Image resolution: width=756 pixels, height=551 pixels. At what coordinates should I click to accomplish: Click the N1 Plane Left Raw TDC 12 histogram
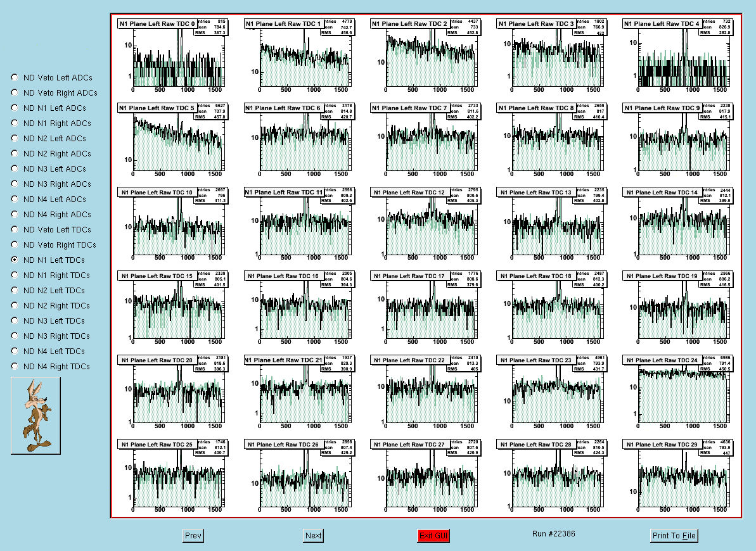click(x=425, y=224)
